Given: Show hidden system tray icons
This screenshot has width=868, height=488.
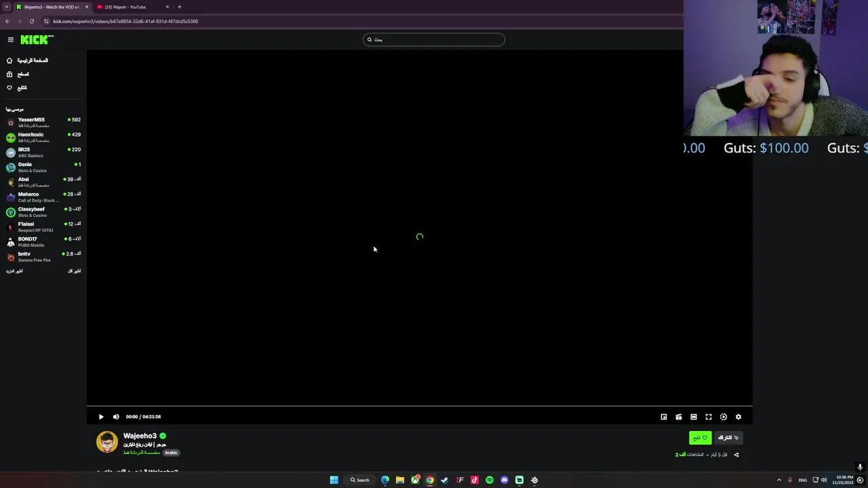Looking at the screenshot, I should pyautogui.click(x=778, y=480).
